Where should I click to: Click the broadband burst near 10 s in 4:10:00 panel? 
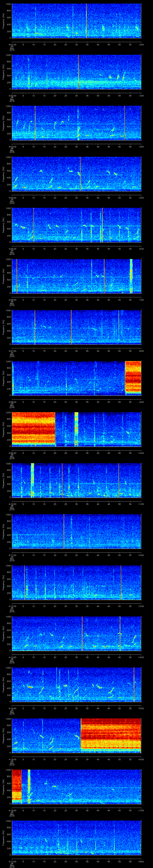33,480
